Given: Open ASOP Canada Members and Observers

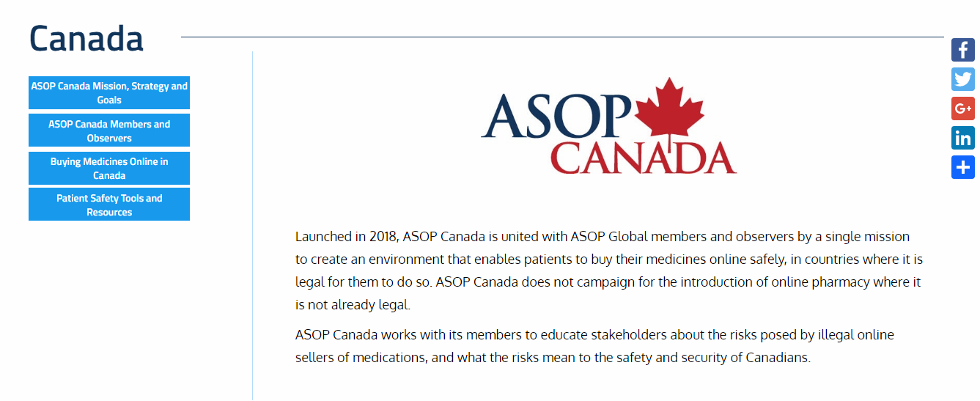Looking at the screenshot, I should point(109,130).
